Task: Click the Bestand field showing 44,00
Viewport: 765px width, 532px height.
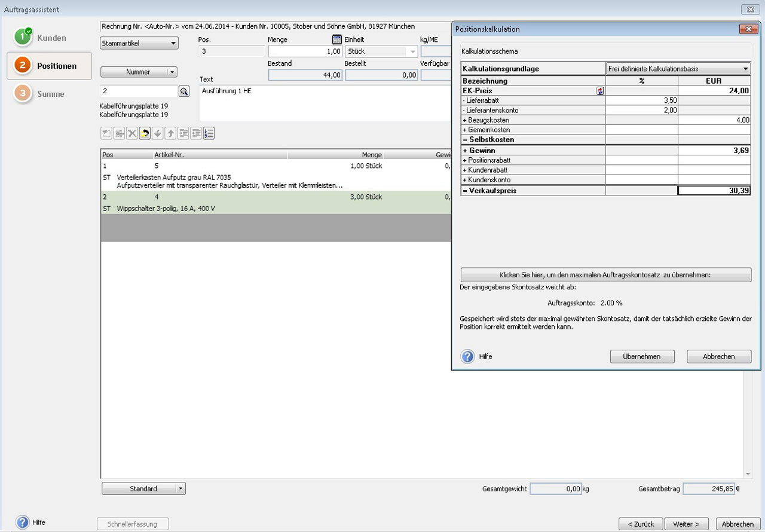Action: 305,75
